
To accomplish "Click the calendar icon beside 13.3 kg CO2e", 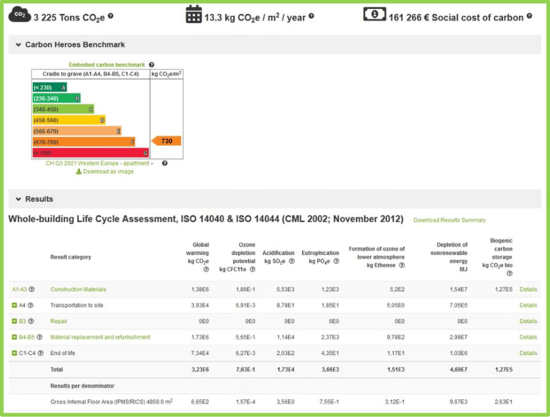I will (x=194, y=15).
